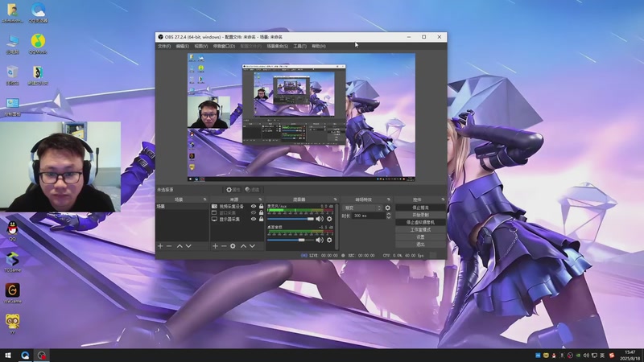Select 场景 item in scenes list
Viewport: 644px width, 362px height.
[182, 207]
